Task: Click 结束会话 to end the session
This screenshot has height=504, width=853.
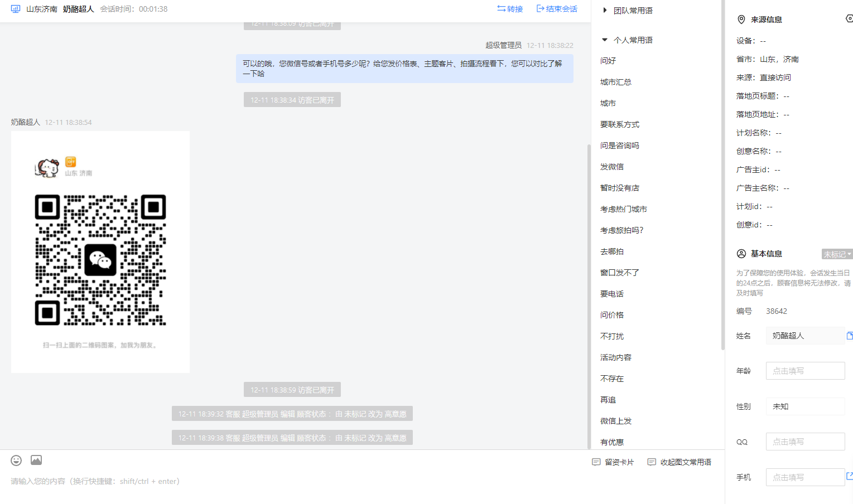Action: pos(557,9)
